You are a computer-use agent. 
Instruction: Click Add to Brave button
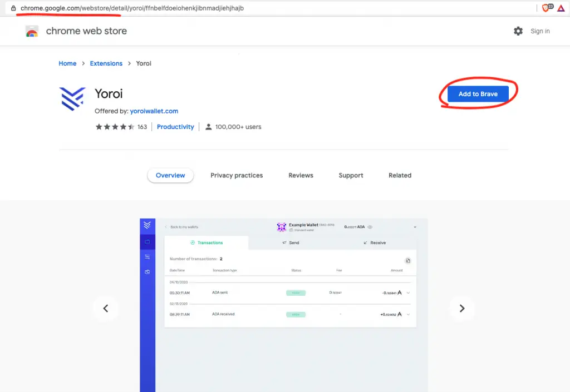pyautogui.click(x=478, y=94)
